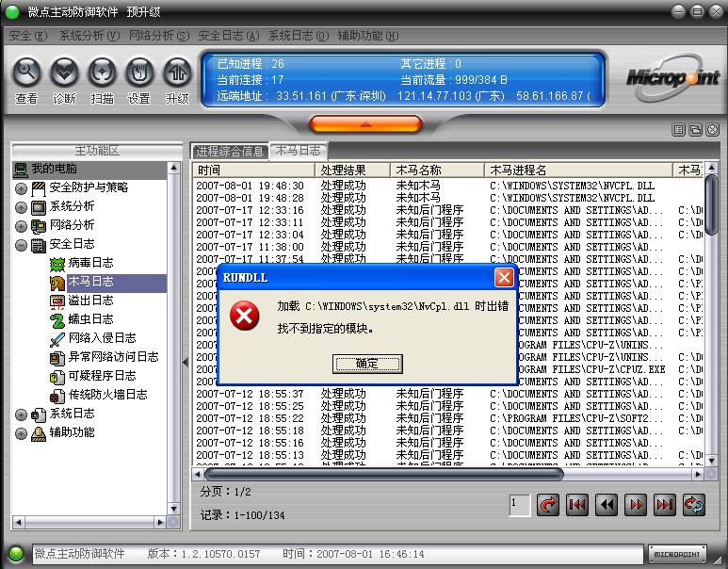Click the red error icon in RUNDLL dialog
728x569 pixels.
[x=245, y=316]
